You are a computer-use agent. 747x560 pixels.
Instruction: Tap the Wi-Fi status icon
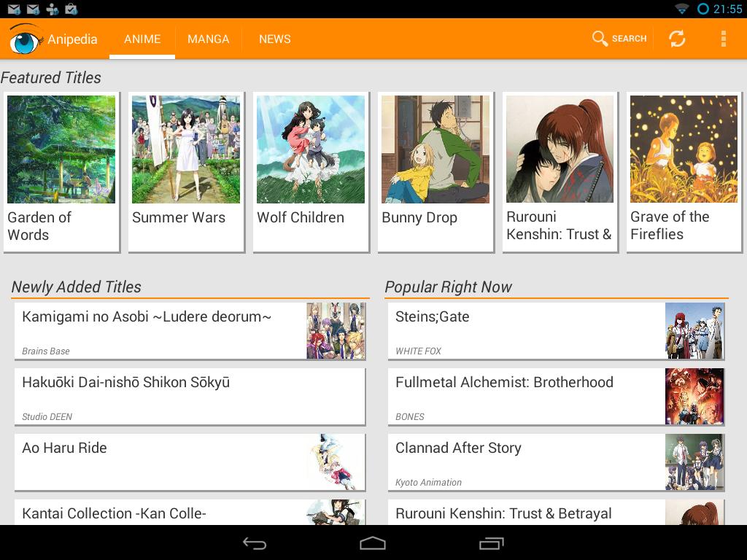682,9
